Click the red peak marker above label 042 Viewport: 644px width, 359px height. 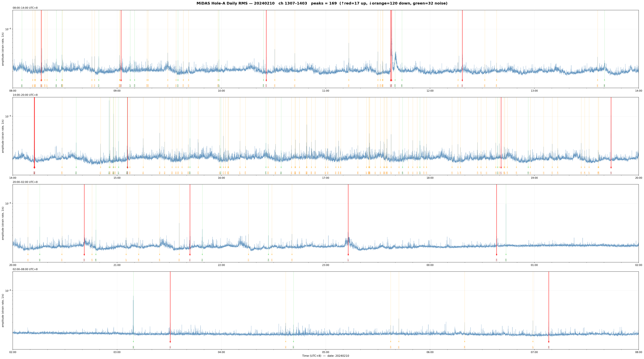coord(462,80)
